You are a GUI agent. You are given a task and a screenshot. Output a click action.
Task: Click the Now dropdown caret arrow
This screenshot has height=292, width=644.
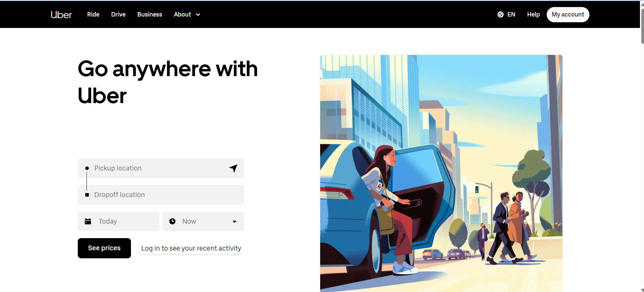(234, 222)
